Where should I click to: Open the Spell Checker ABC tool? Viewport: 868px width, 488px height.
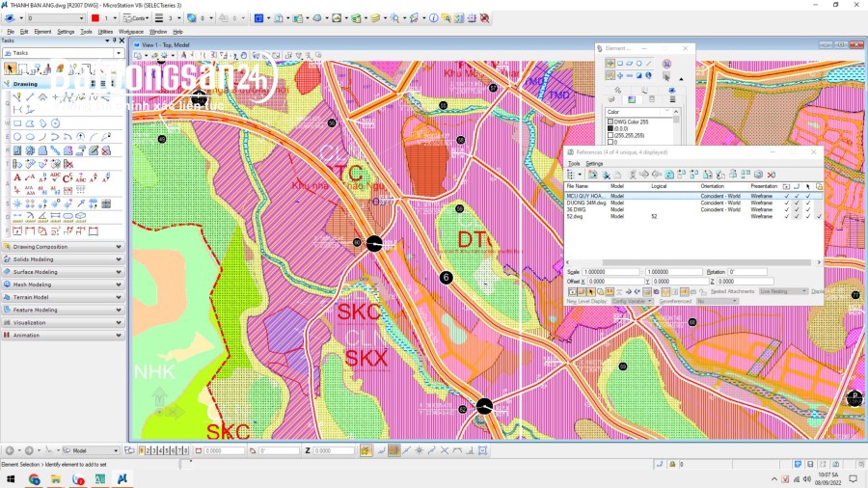tap(55, 177)
